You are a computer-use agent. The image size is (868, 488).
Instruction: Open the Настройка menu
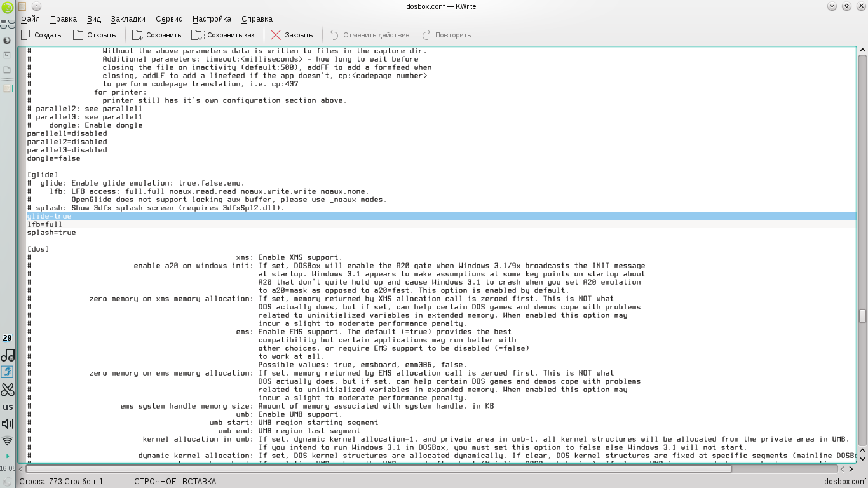click(x=212, y=19)
